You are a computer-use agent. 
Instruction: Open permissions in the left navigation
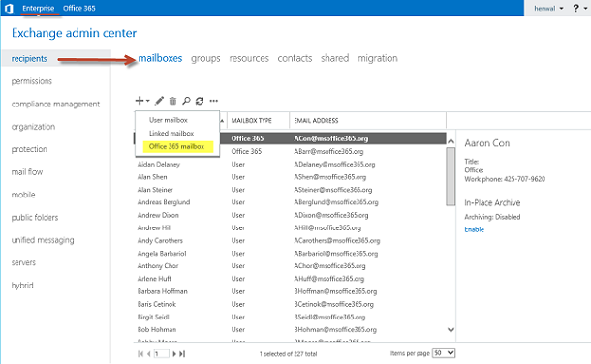32,81
